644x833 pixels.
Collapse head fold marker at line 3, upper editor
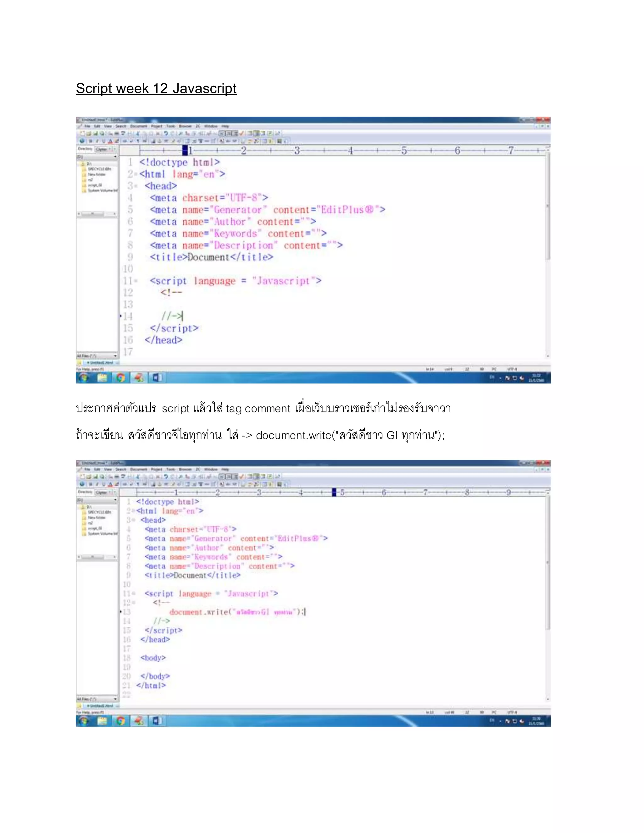(x=136, y=186)
